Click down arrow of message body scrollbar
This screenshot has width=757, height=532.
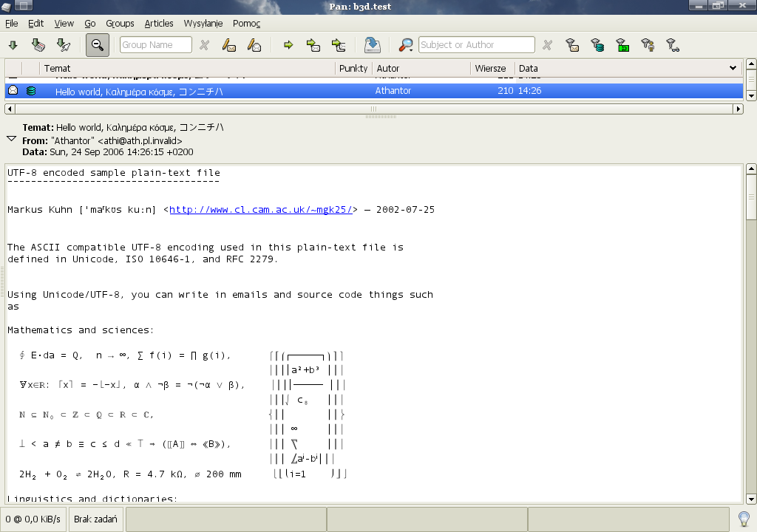pos(751,499)
